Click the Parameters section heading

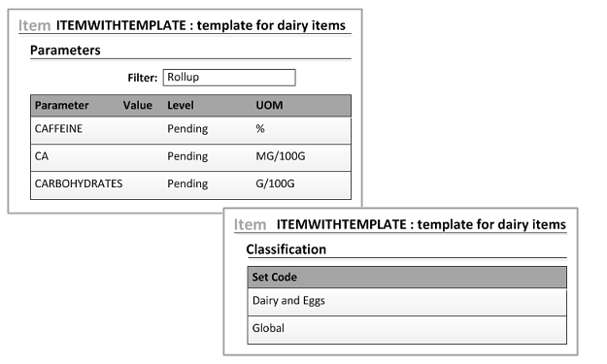[65, 50]
